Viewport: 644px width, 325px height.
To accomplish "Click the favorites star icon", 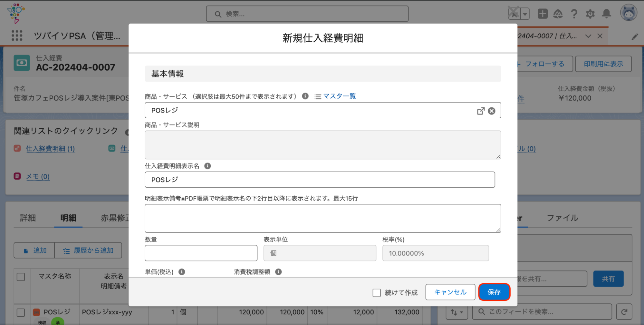I will tap(514, 14).
